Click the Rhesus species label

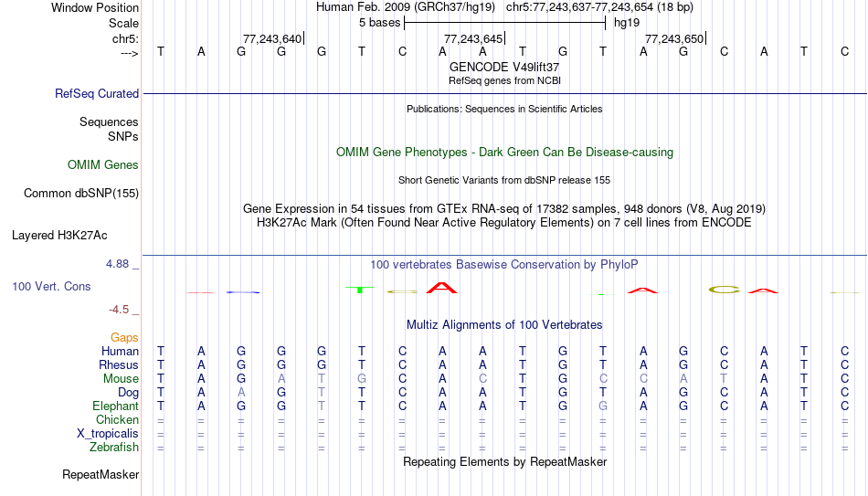click(119, 364)
